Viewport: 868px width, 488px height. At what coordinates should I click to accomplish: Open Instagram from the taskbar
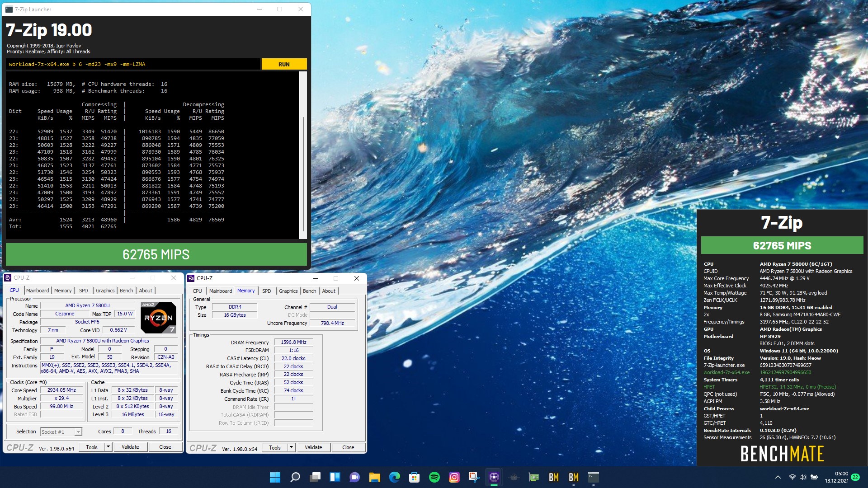(454, 477)
